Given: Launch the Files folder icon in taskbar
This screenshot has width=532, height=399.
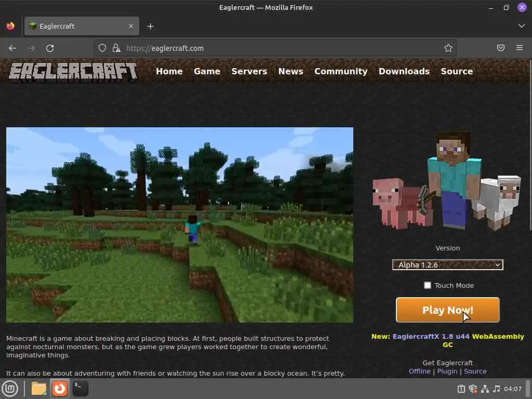Looking at the screenshot, I should [x=38, y=389].
